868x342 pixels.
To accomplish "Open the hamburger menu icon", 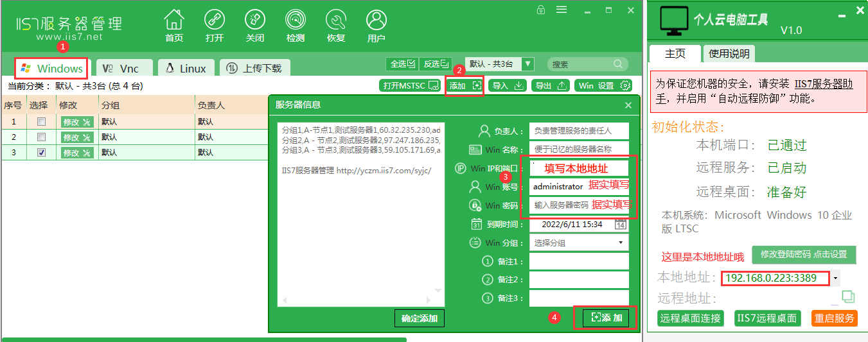I will tap(562, 9).
